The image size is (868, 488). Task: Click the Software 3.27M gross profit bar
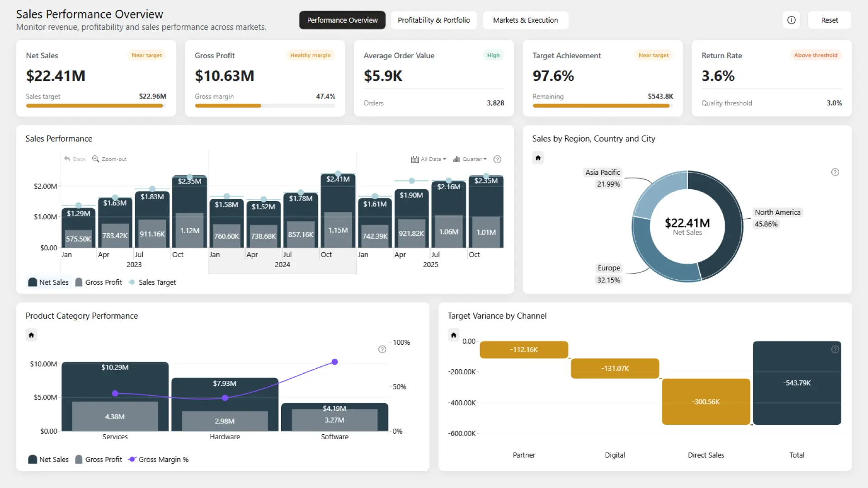[x=335, y=420]
